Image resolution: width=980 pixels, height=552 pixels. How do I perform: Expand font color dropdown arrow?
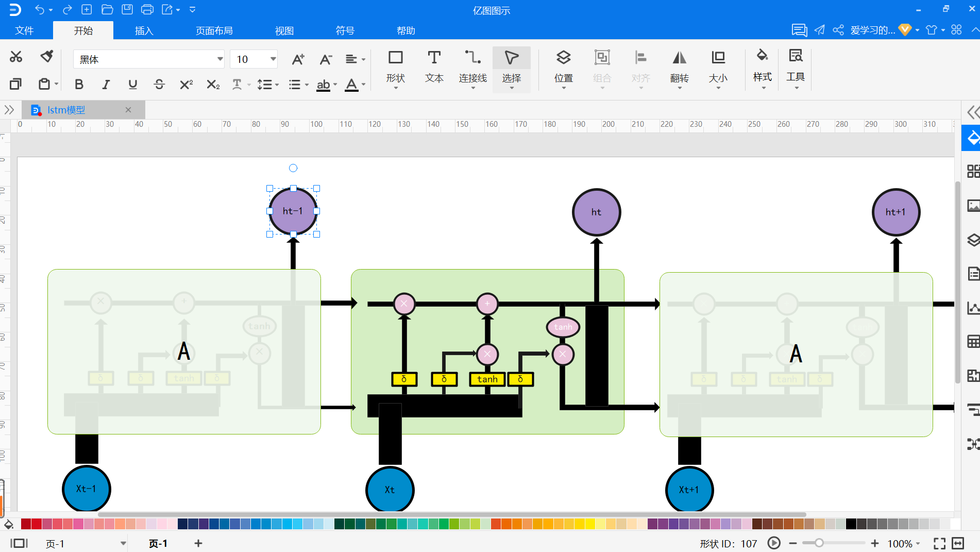click(x=363, y=84)
